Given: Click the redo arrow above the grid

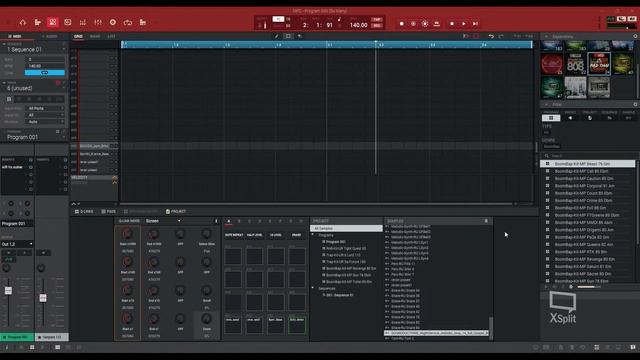Looking at the screenshot, I should click(x=501, y=36).
